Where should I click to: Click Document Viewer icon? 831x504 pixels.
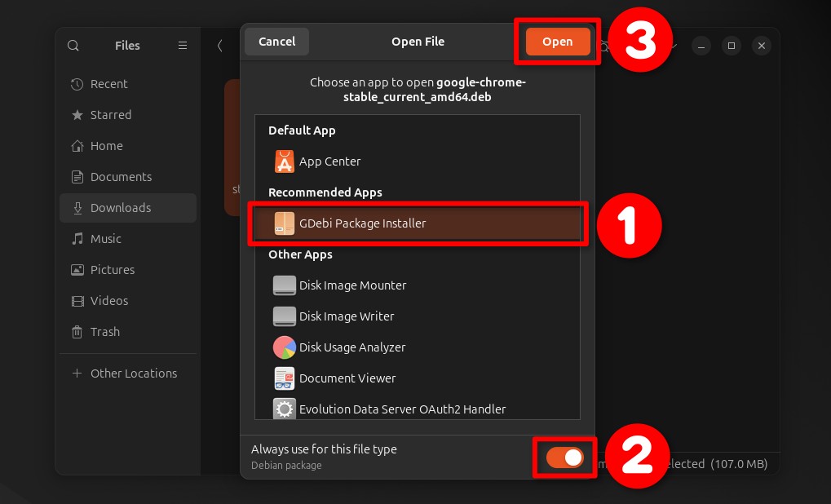tap(284, 378)
